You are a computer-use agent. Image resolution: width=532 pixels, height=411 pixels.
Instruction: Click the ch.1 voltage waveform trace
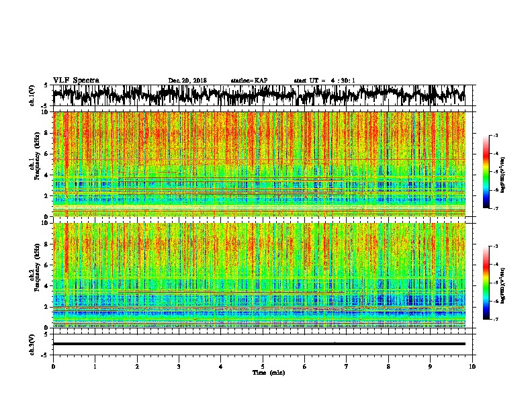(259, 95)
